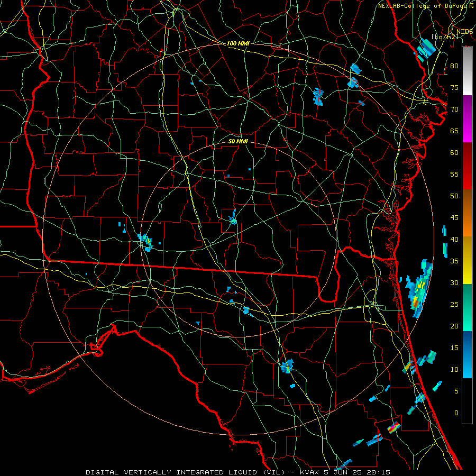
Task: Pick the brown-orange segment of the color scale
Action: click(x=467, y=213)
